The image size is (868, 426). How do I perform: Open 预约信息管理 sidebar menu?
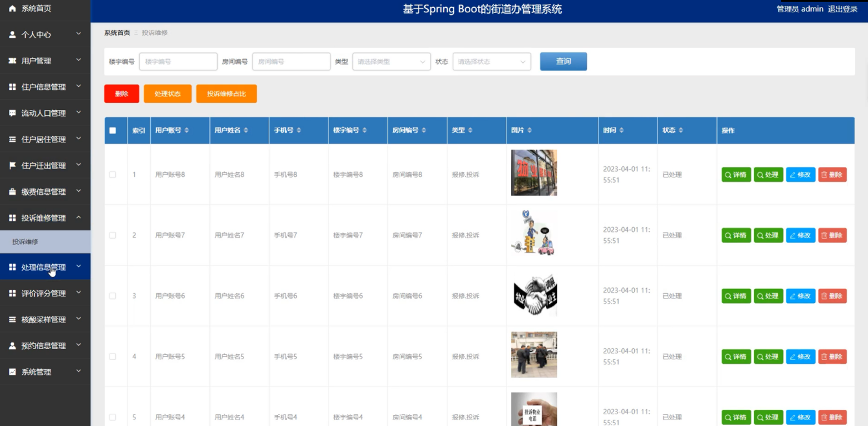(45, 346)
